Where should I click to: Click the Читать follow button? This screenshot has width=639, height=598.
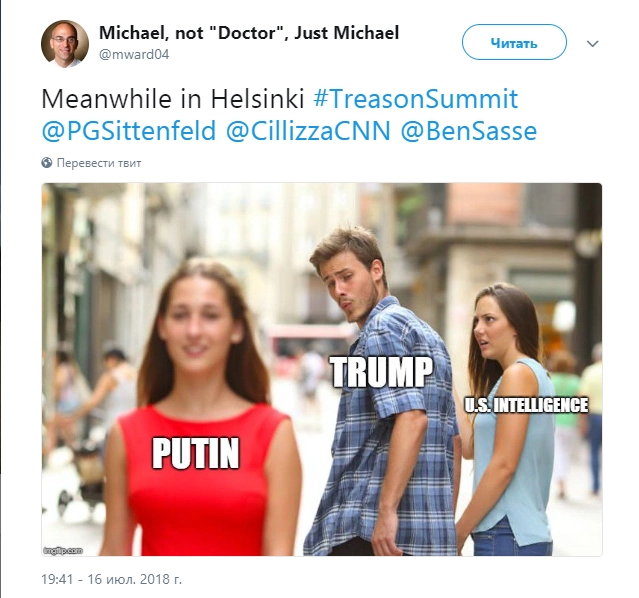pos(514,42)
